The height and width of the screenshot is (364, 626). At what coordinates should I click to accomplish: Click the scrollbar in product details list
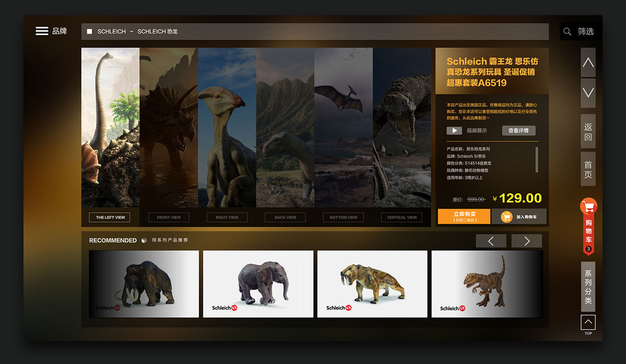tap(537, 159)
